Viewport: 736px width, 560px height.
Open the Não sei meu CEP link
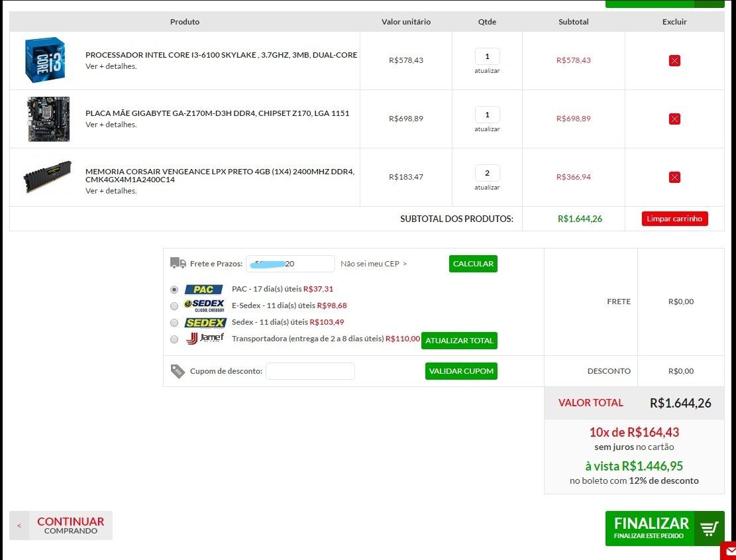(x=374, y=264)
